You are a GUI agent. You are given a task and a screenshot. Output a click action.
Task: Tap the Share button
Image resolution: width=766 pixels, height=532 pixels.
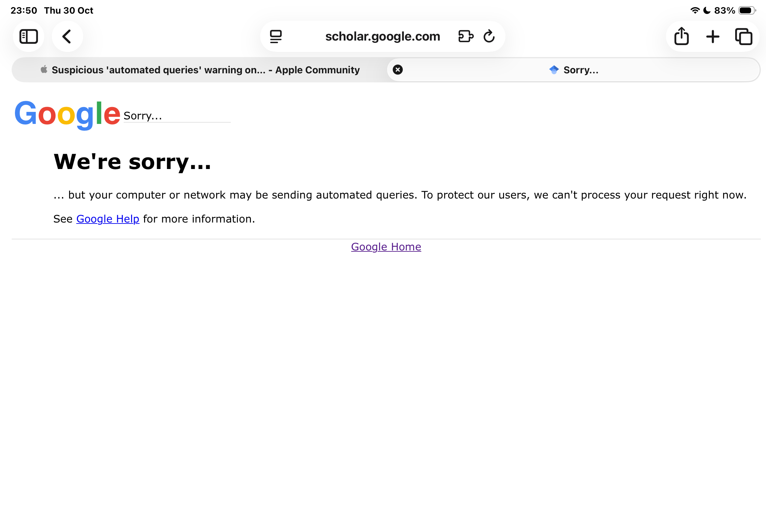[681, 36]
